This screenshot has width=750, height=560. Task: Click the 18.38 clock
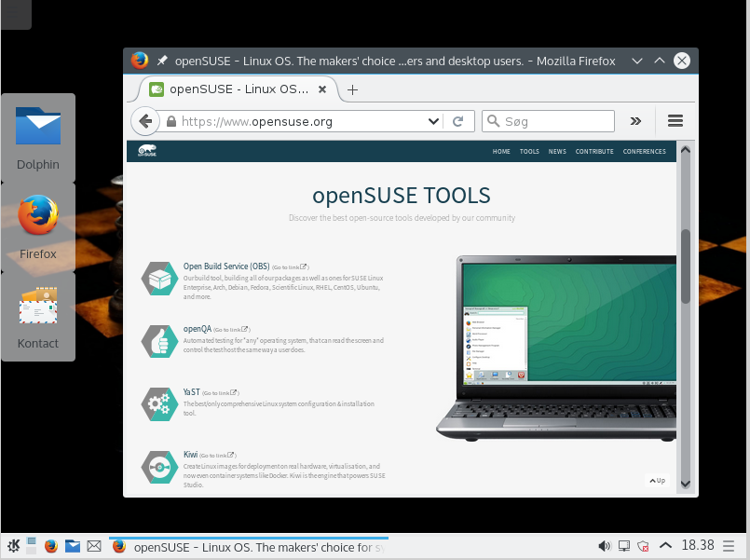click(698, 545)
